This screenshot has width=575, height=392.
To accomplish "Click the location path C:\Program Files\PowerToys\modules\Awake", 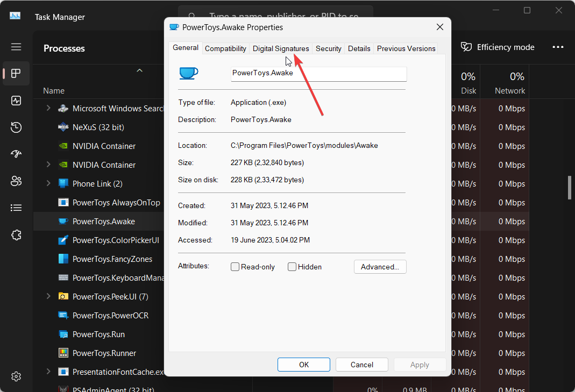I will tap(304, 145).
